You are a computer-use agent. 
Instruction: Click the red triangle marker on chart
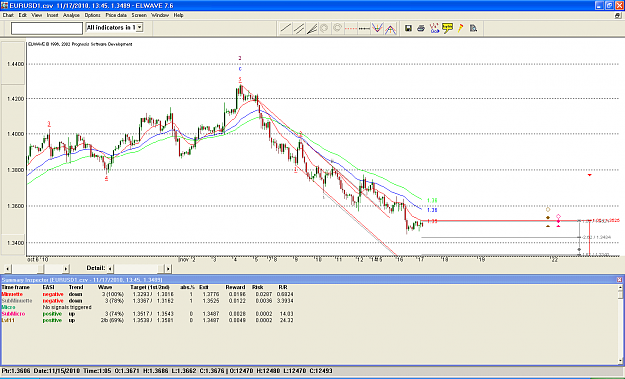click(x=590, y=175)
